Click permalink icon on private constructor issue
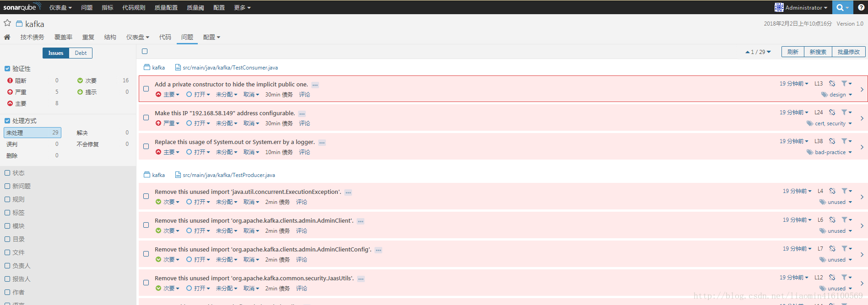 [832, 84]
